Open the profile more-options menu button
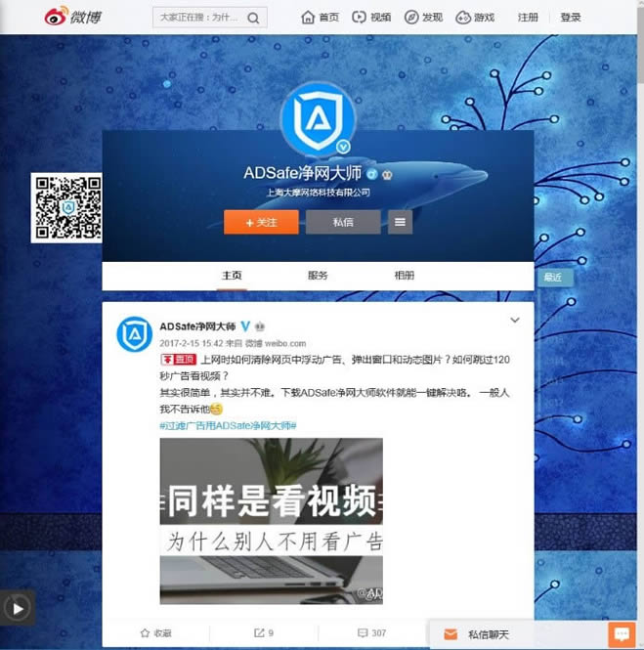644x650 pixels. coord(400,223)
